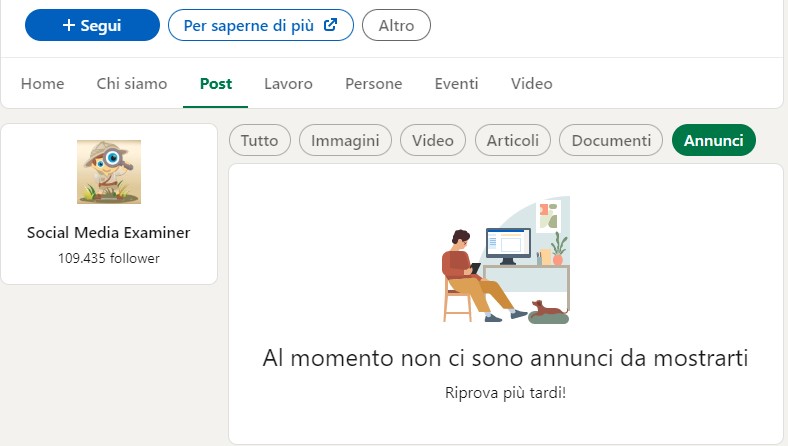Open the Video tab in page navigation
Viewport: 788px width, 446px height.
coord(531,84)
